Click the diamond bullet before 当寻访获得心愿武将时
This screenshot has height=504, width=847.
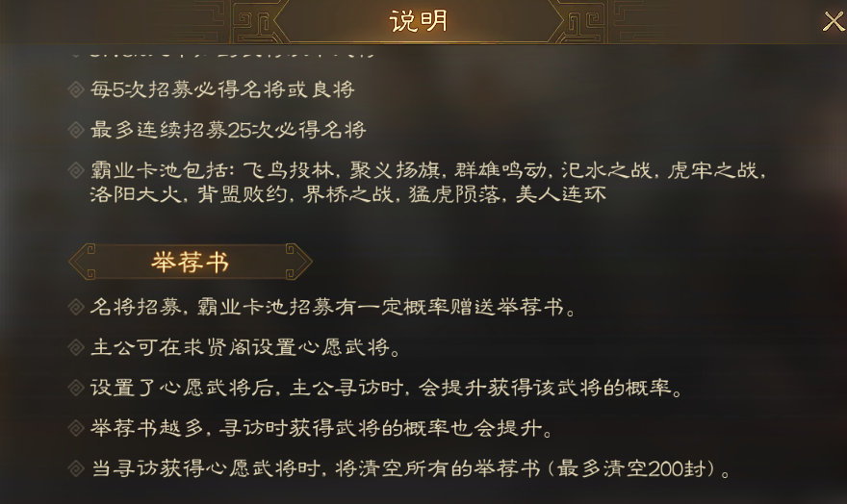(76, 469)
